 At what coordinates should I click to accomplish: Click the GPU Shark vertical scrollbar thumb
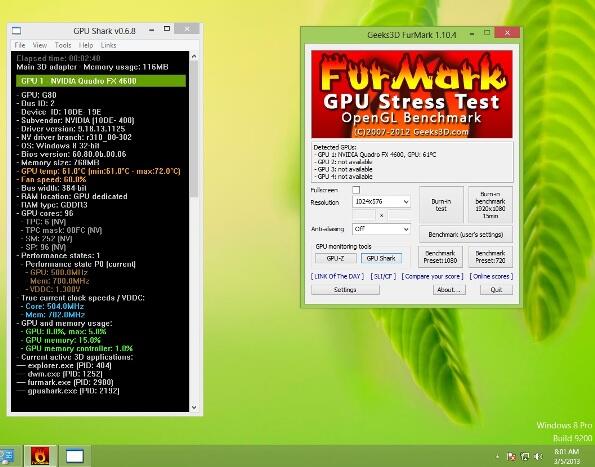194,129
